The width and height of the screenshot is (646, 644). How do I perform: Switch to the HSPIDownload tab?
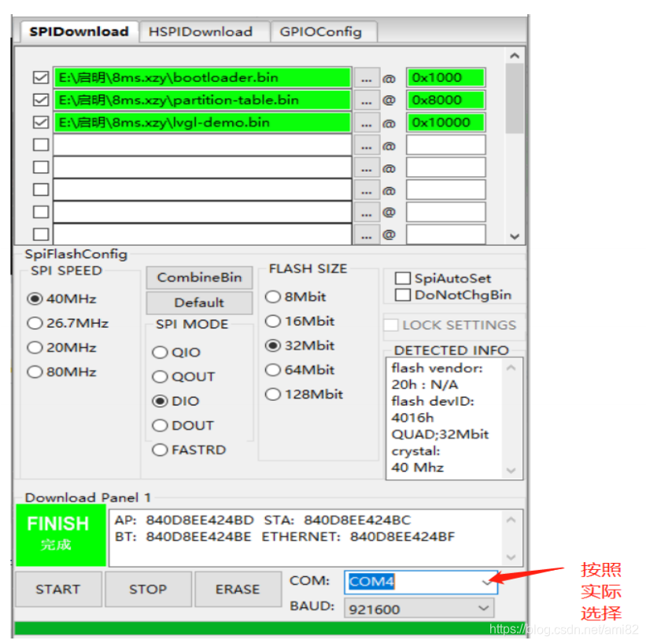[205, 31]
